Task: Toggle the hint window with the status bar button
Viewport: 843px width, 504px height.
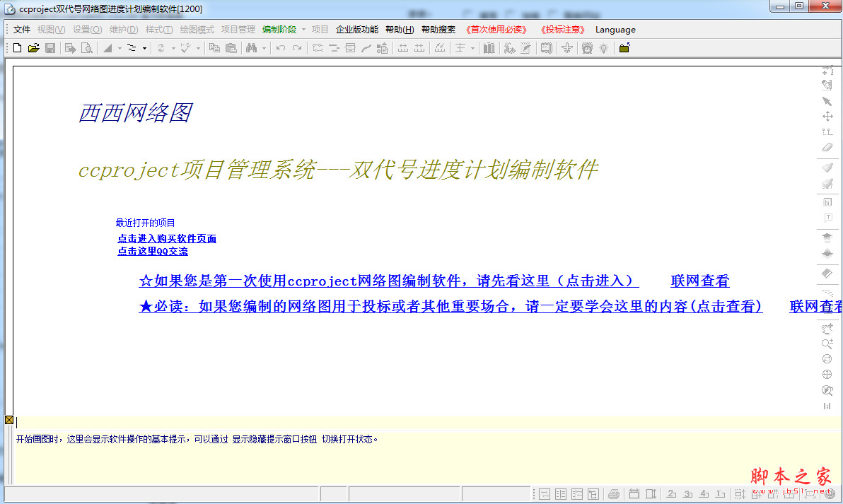Action: pos(8,419)
